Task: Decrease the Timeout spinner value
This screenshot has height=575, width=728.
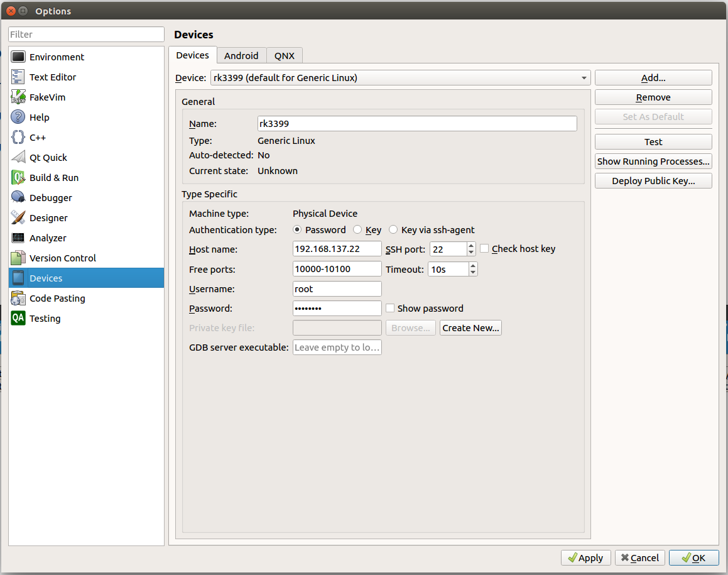Action: [x=473, y=273]
